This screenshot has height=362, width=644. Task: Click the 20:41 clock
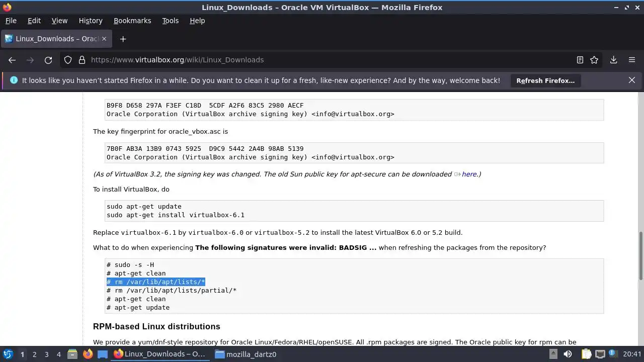click(x=632, y=354)
